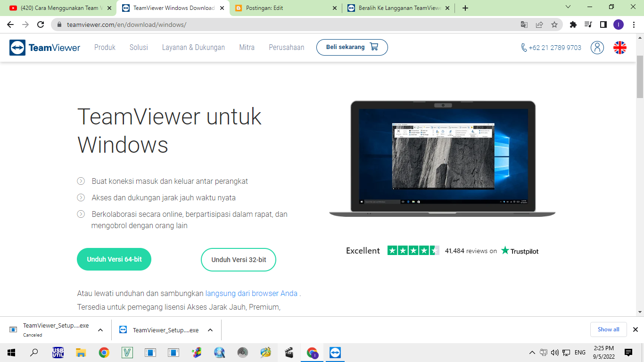Screen dimensions: 644x362
Task: Click Show all downloads button
Action: pos(609,329)
